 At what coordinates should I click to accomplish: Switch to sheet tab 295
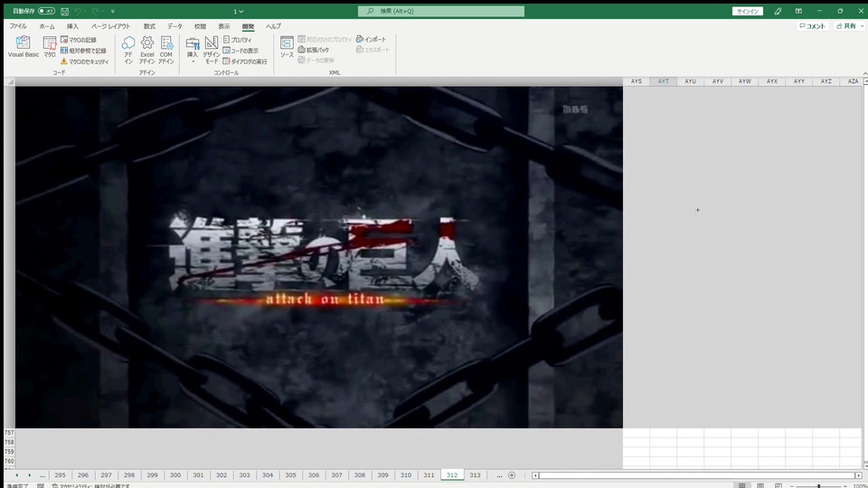tap(60, 475)
